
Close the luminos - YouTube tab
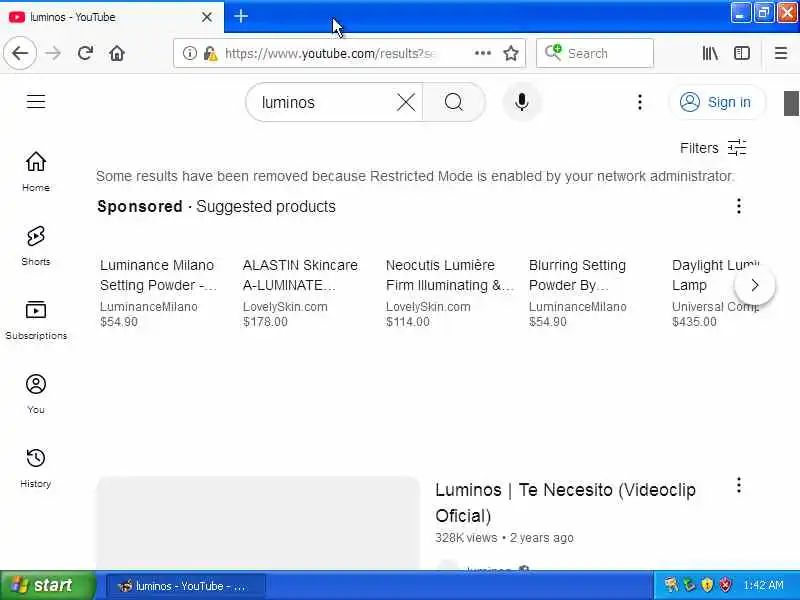tap(207, 17)
